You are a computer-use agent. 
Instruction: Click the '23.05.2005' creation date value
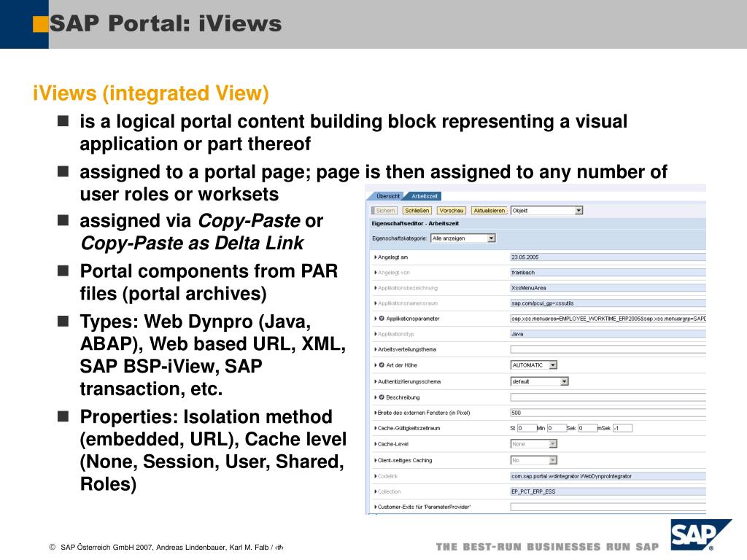tap(608, 257)
